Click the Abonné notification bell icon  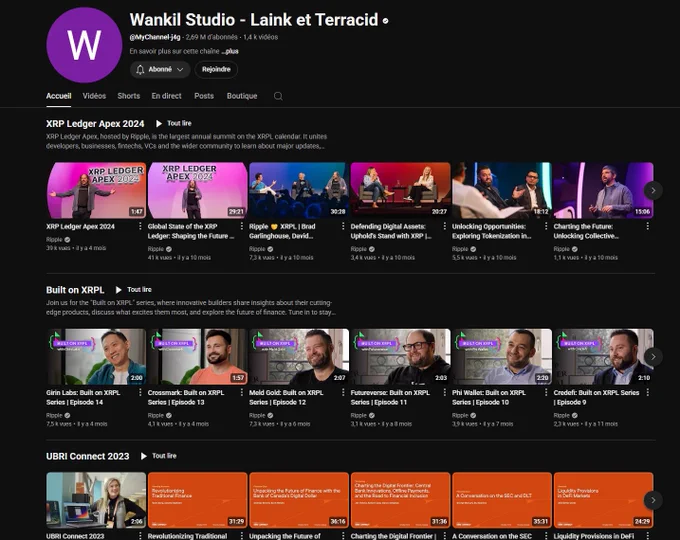point(140,69)
